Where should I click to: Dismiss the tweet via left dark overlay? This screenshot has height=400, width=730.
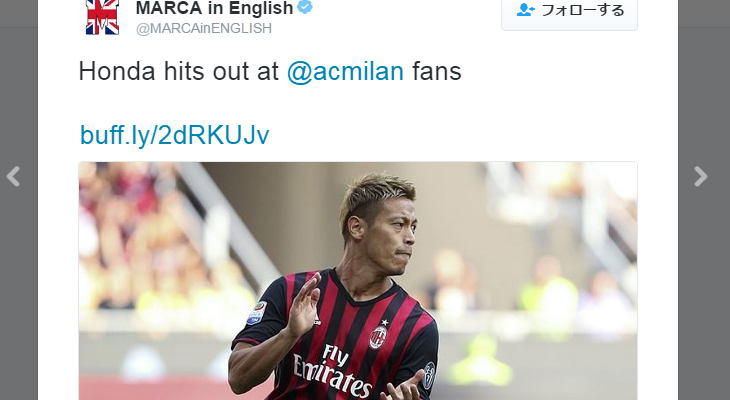19,279
